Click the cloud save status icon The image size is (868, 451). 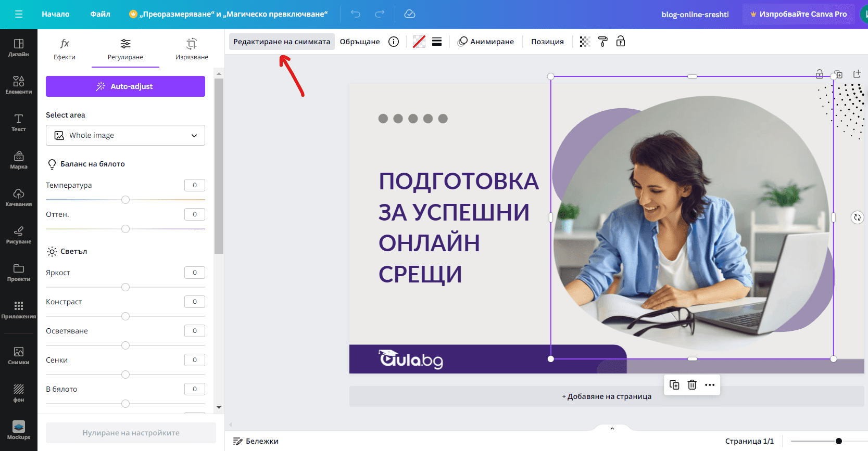point(410,14)
